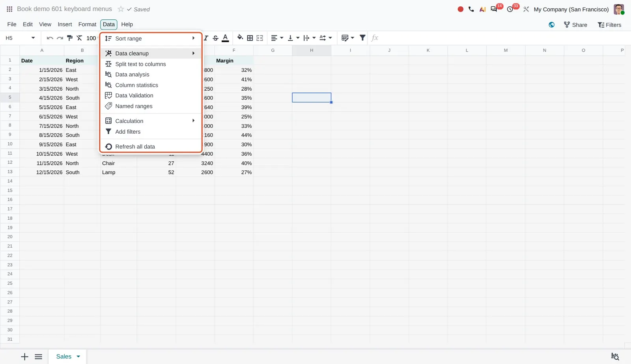The width and height of the screenshot is (631, 364).
Task: Open the Filters panel button
Action: (609, 24)
